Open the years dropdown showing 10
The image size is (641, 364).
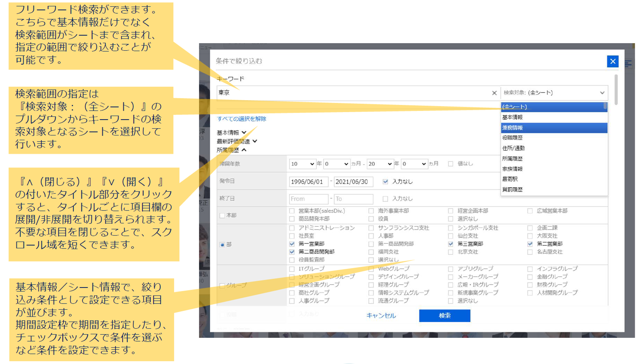tap(302, 164)
